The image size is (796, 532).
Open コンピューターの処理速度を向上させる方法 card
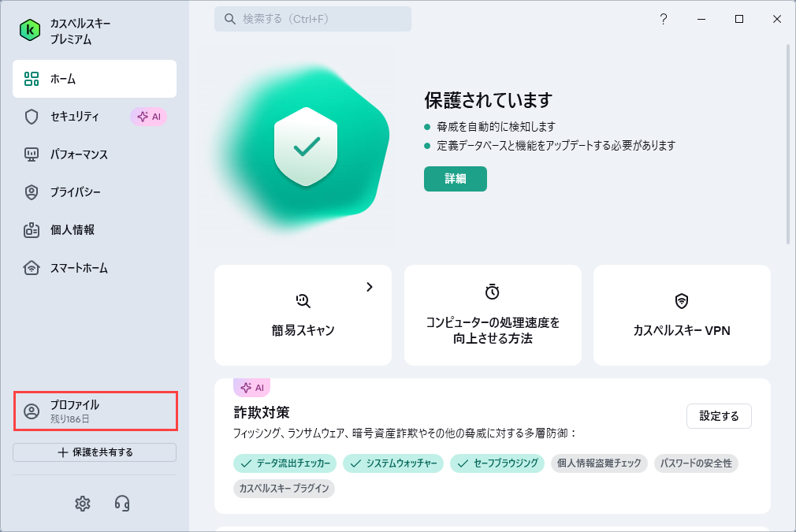pos(493,314)
